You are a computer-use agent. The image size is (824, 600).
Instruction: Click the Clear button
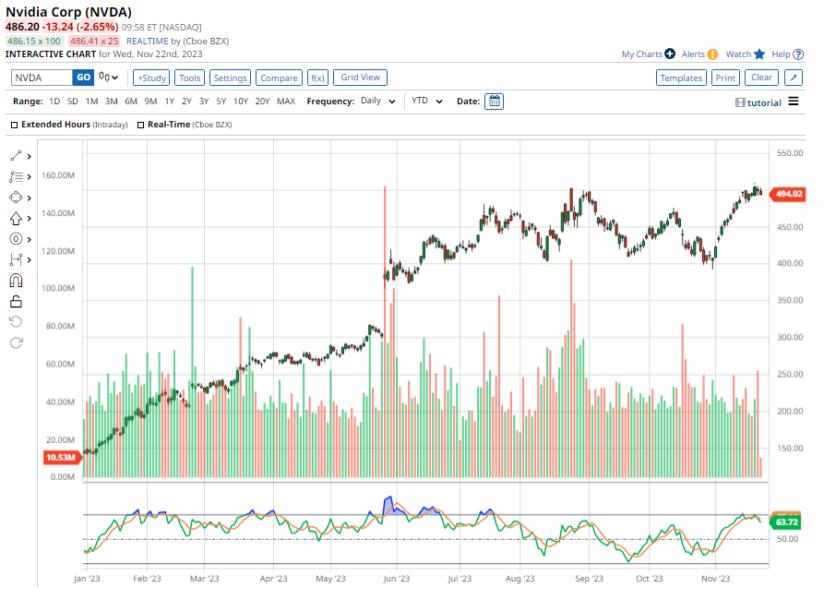[761, 77]
